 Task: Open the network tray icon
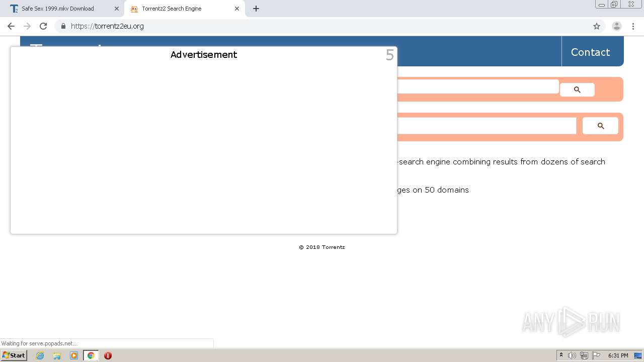click(584, 355)
